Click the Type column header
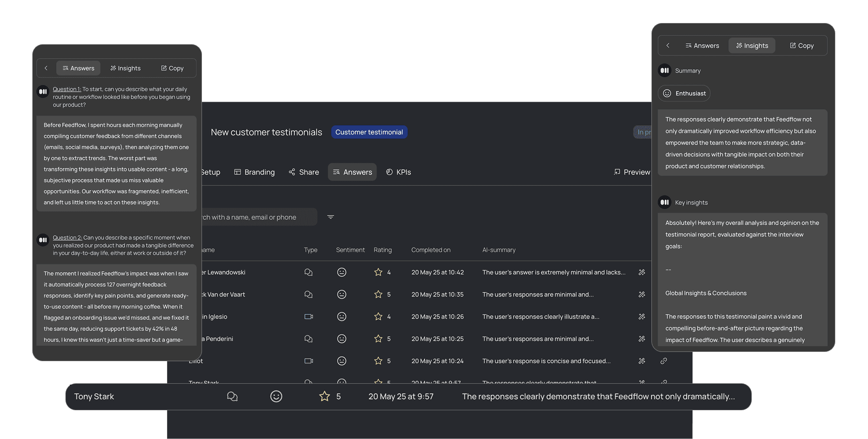868x439 pixels. pos(311,250)
